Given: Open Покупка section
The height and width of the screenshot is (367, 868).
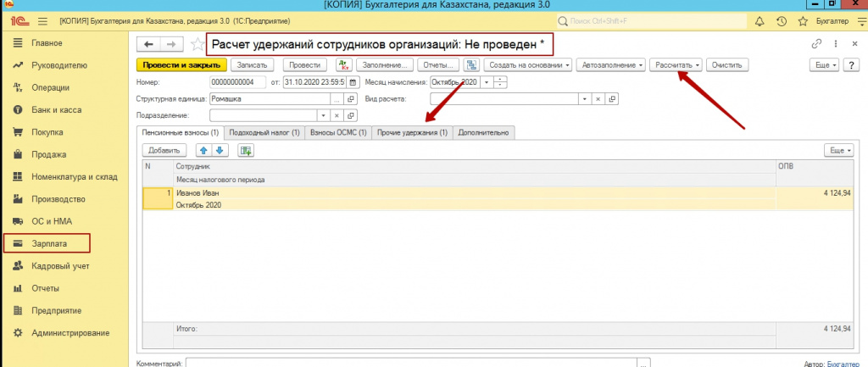Looking at the screenshot, I should 47,132.
